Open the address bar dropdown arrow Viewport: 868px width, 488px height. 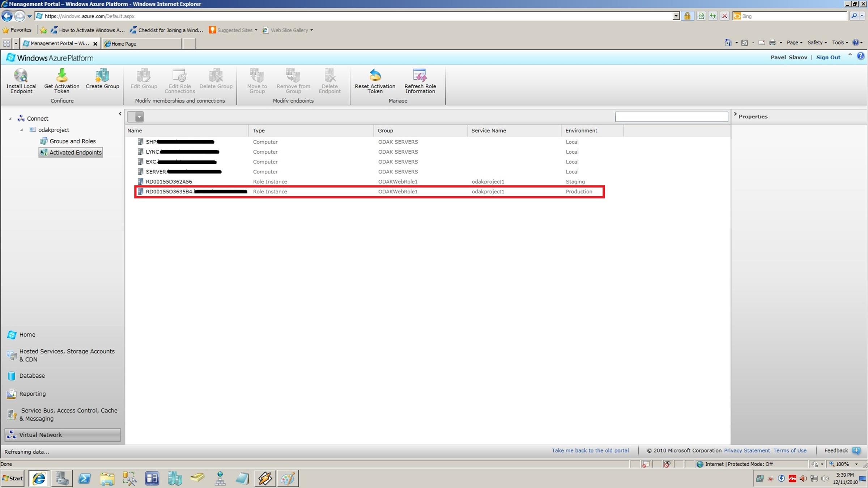676,16
